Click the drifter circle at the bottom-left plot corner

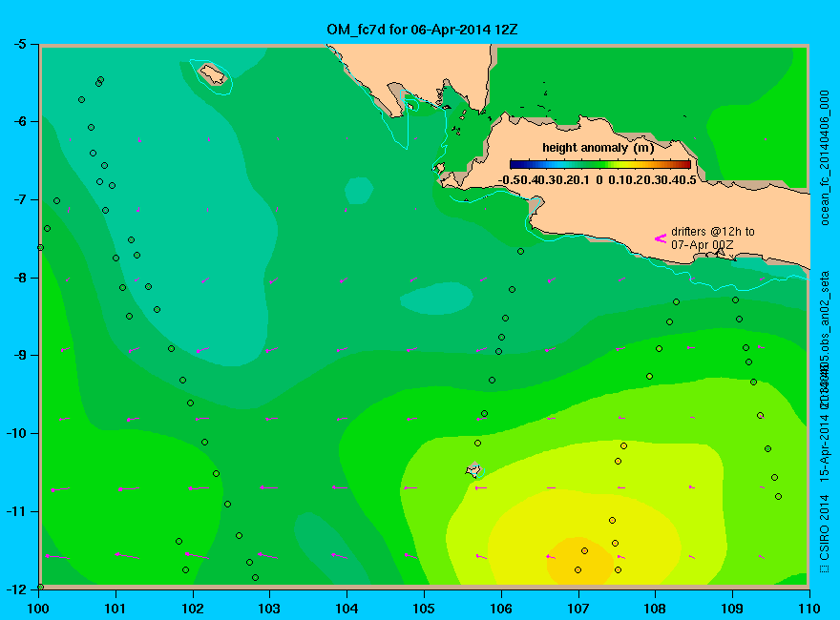tap(40, 588)
